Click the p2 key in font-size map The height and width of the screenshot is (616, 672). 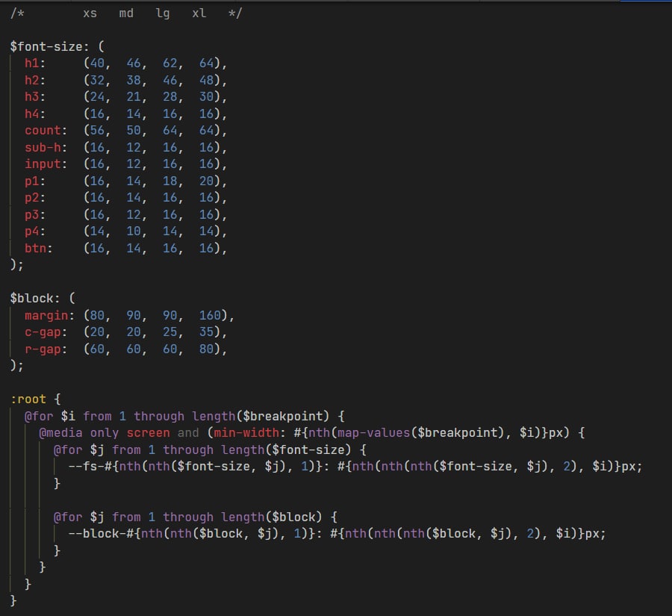pos(31,198)
